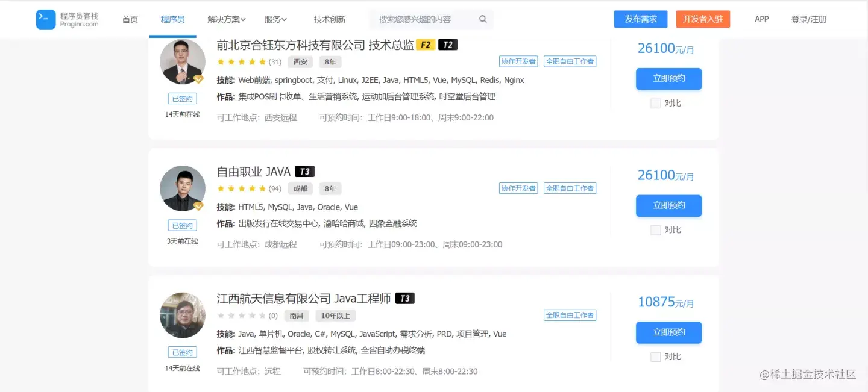868x392 pixels.
Task: Go to 首页 in navigation
Action: [130, 19]
